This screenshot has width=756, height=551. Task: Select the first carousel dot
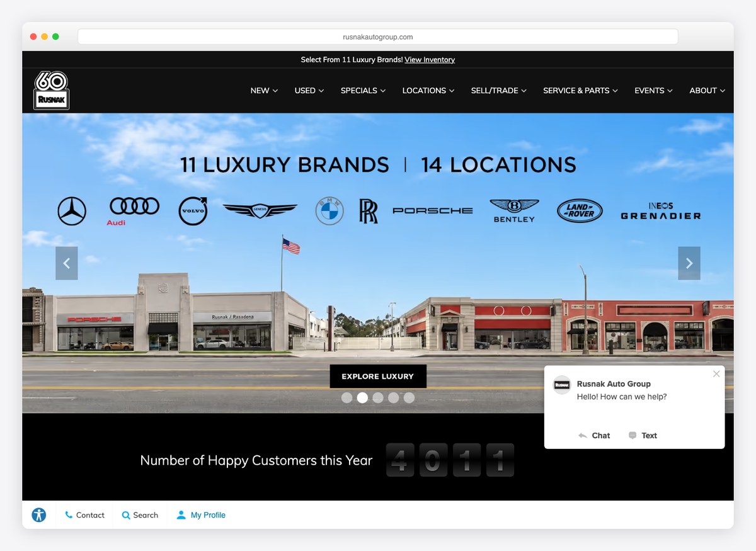point(346,397)
